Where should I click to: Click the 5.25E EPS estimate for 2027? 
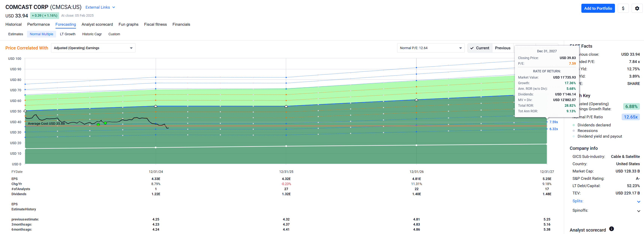(547, 179)
